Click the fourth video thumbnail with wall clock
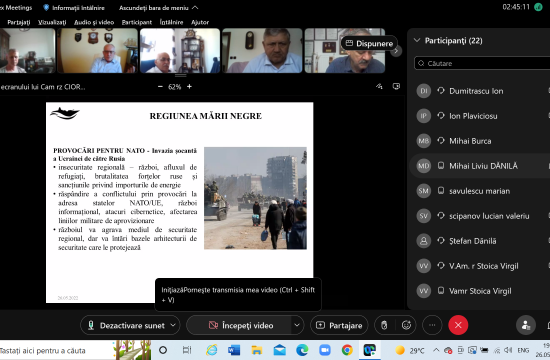The image size is (550, 360). (262, 51)
